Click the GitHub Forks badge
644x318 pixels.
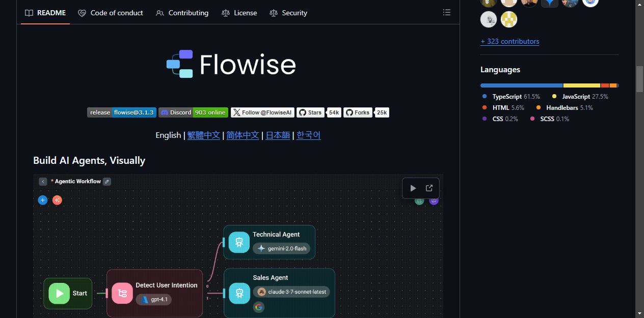tap(358, 112)
